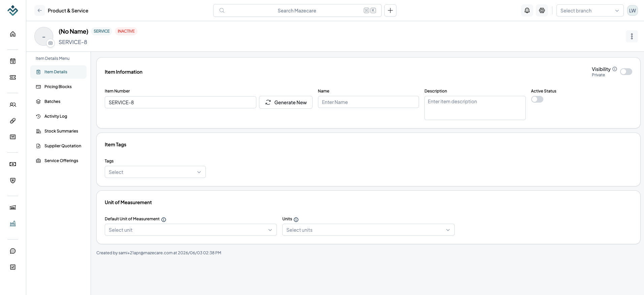Screen dimensions: 644x295
Task: Open the ticket sidebar icon
Action: click(x=13, y=77)
